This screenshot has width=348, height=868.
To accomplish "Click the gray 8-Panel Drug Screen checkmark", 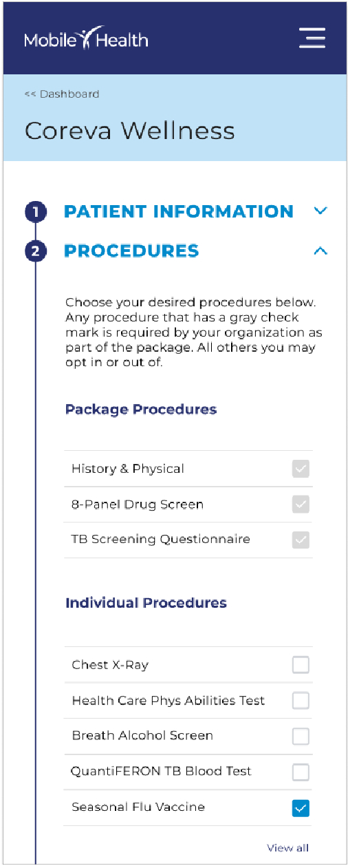I will coord(301,505).
